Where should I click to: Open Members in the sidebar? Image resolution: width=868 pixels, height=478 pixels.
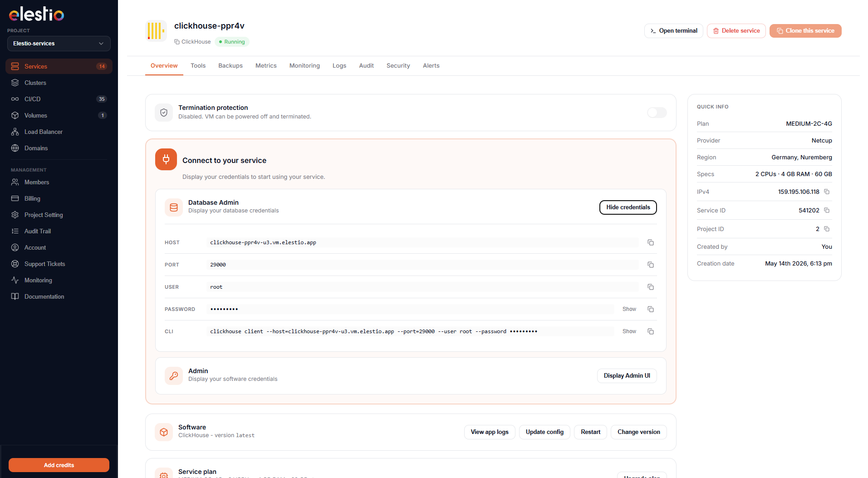(x=59, y=182)
